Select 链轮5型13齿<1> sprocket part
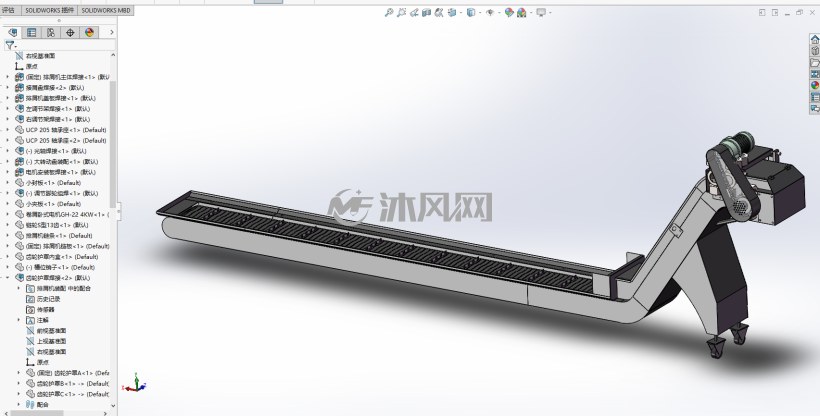 click(57, 225)
